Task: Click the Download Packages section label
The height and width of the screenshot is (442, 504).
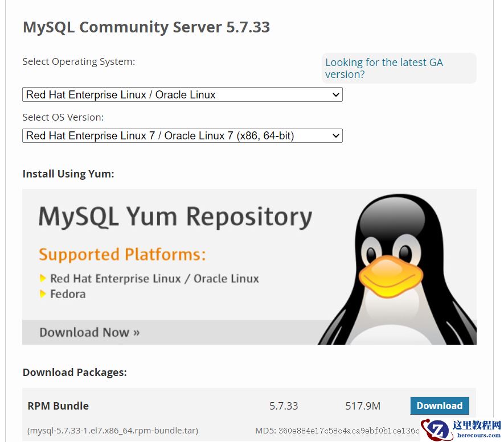Action: point(75,372)
